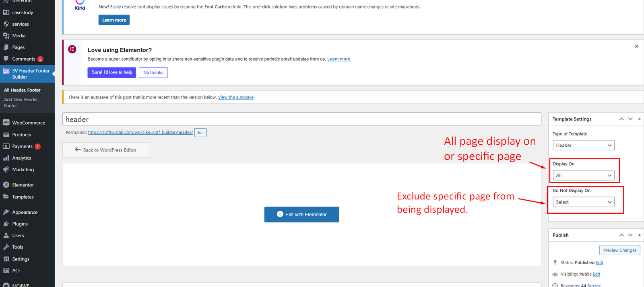
Task: Open Add New Header, Footer submenu
Action: pos(21,102)
